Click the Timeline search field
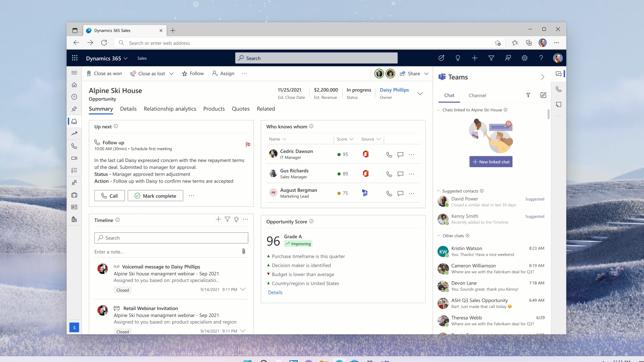Image resolution: width=644 pixels, height=362 pixels. click(171, 238)
